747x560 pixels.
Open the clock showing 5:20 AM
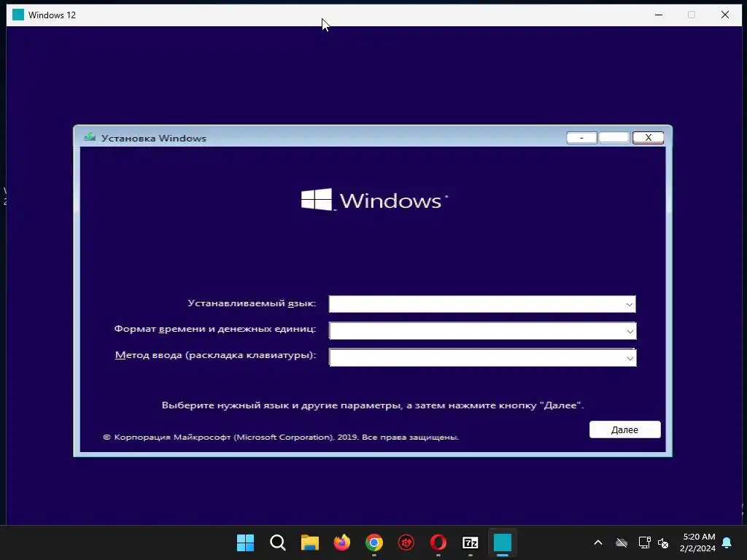tap(698, 542)
